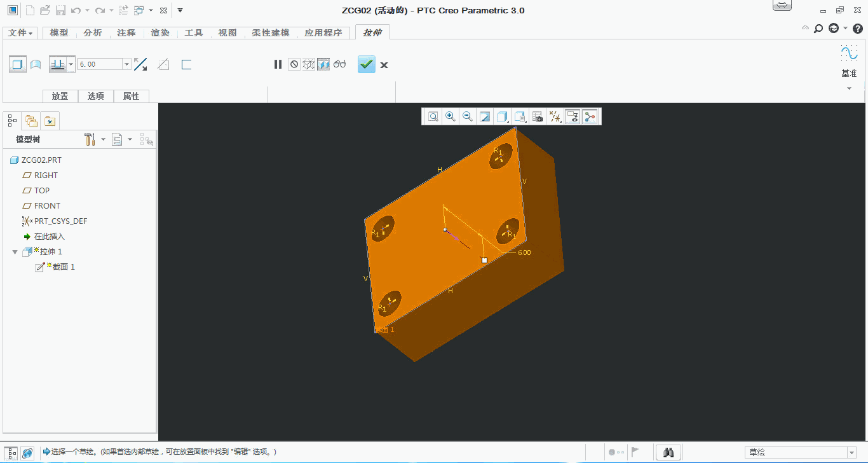Select the Extrude as surface option
The image size is (868, 463).
click(36, 64)
